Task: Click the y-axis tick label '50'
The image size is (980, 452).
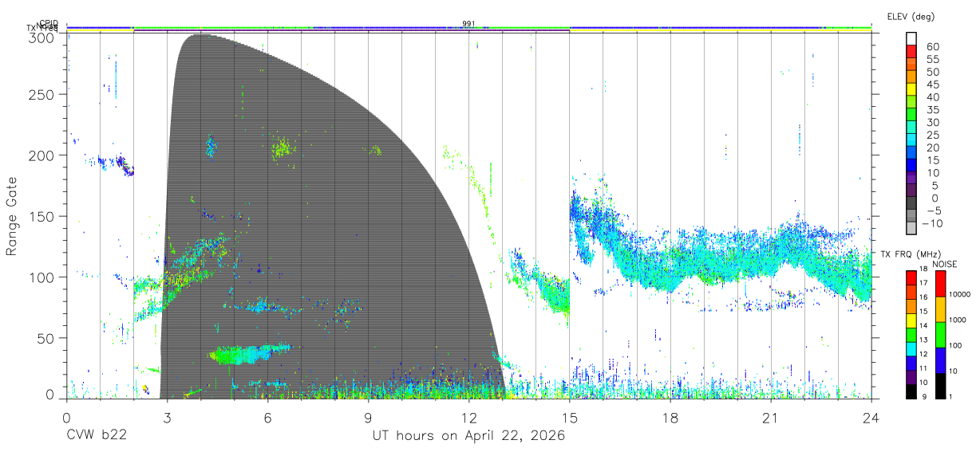Action: [x=46, y=337]
